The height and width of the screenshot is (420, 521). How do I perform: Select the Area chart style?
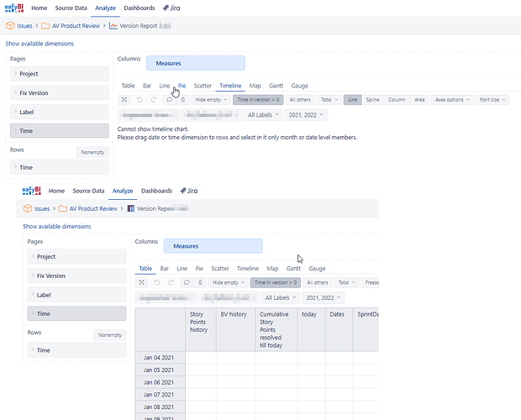coord(419,100)
